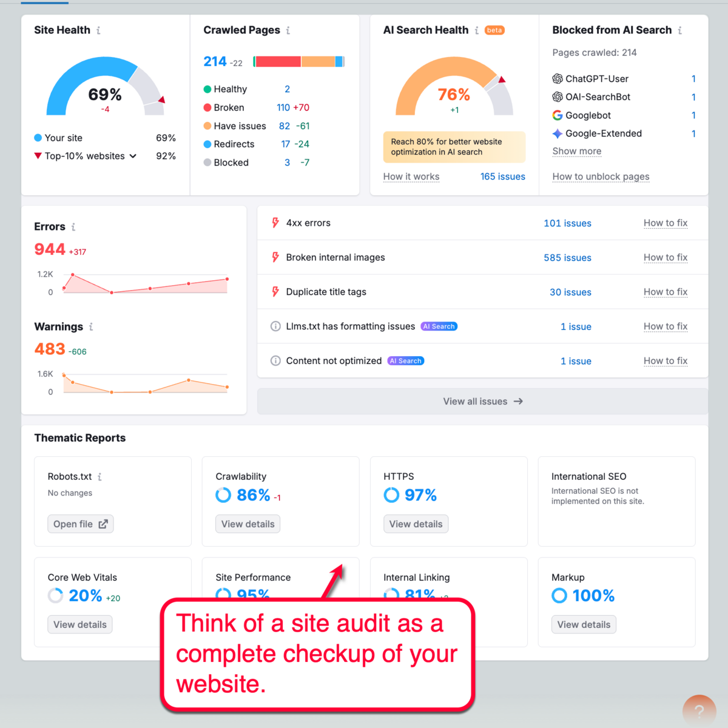Click the Site Health info icon

tap(99, 30)
